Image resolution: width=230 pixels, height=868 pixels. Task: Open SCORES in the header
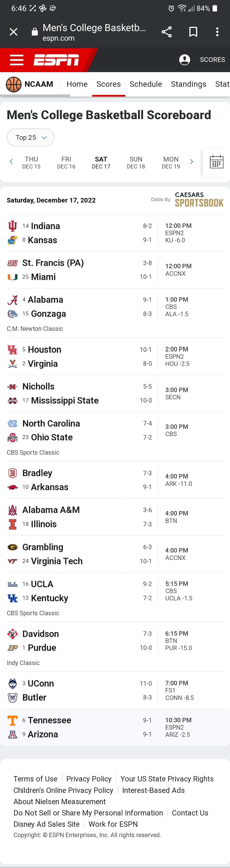[212, 60]
